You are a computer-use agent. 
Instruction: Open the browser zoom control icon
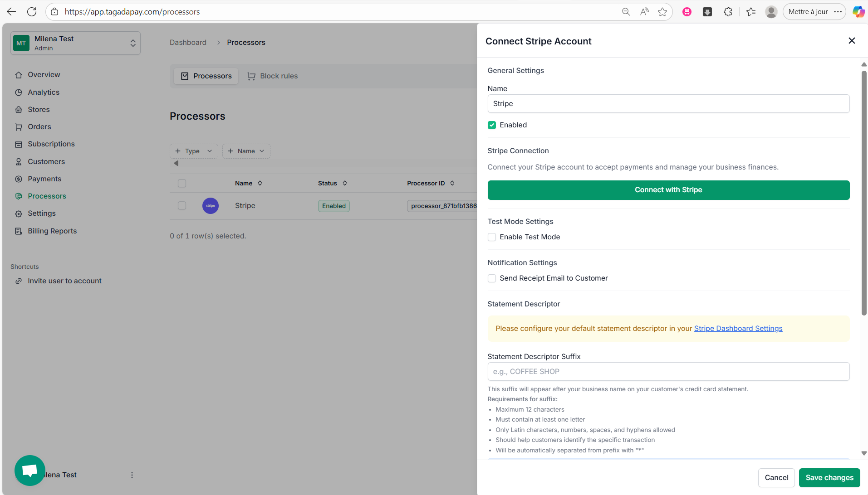(x=626, y=12)
